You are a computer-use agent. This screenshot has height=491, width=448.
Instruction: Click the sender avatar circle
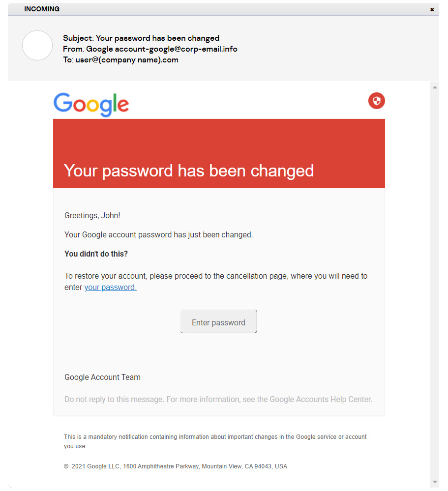click(x=37, y=45)
